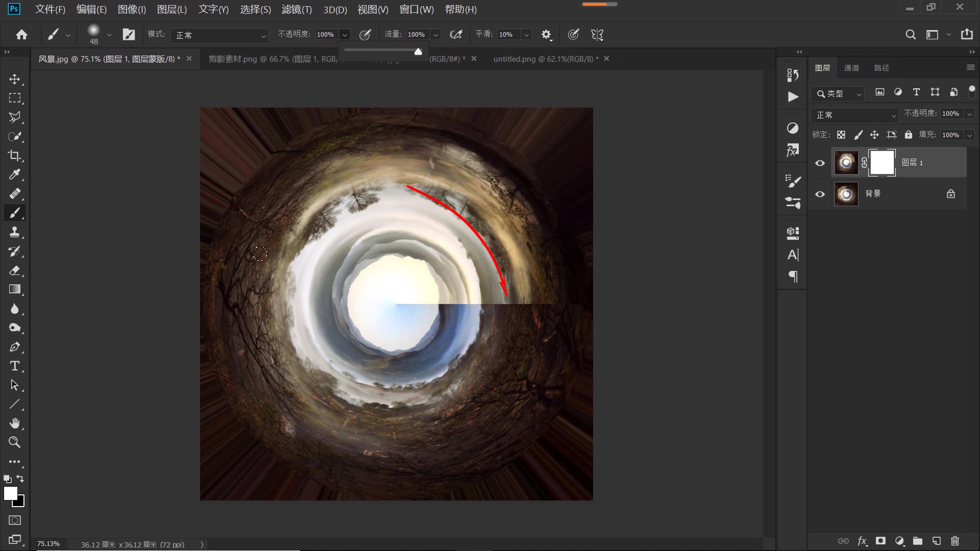
Task: Expand the layer blend mode 正常 dropdown
Action: (x=854, y=115)
